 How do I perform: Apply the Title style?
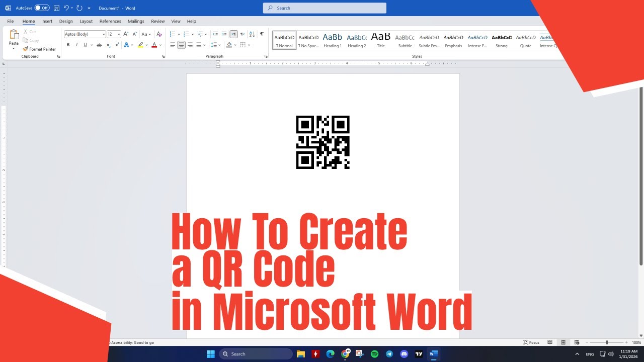[381, 40]
